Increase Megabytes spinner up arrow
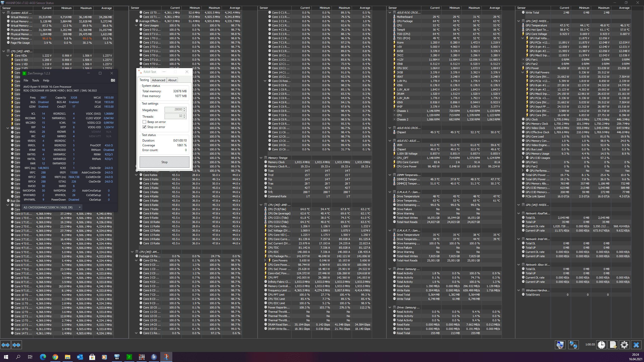644x362 pixels. coord(184,108)
